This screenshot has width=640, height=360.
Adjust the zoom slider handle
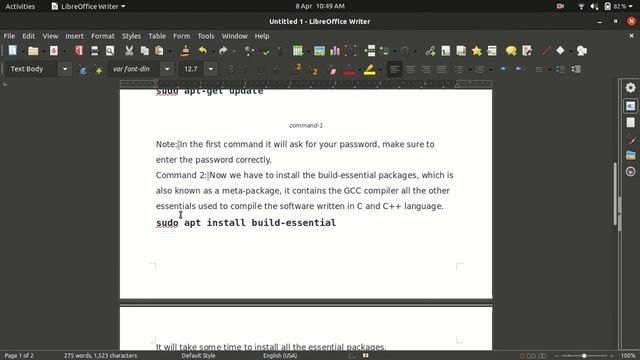click(584, 356)
